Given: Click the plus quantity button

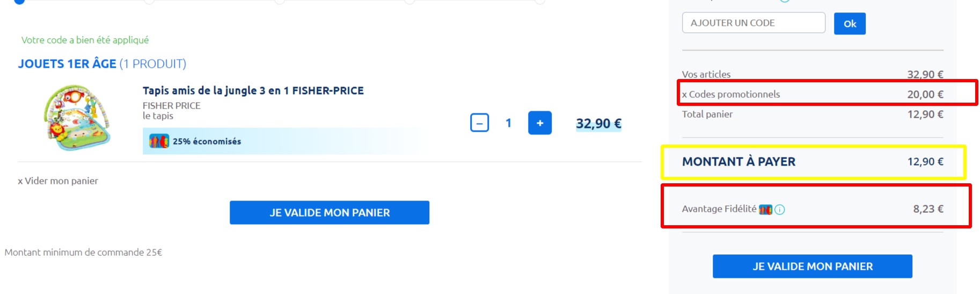Looking at the screenshot, I should pos(539,123).
